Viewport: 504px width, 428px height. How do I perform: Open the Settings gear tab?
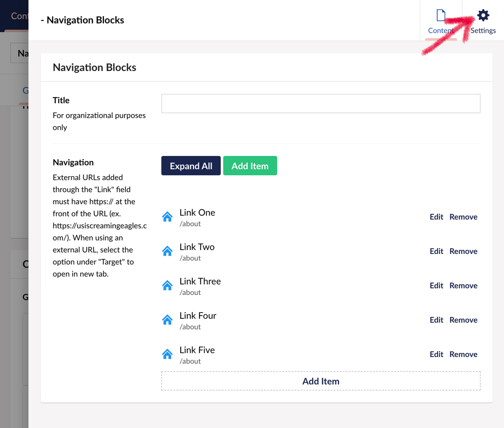483,21
